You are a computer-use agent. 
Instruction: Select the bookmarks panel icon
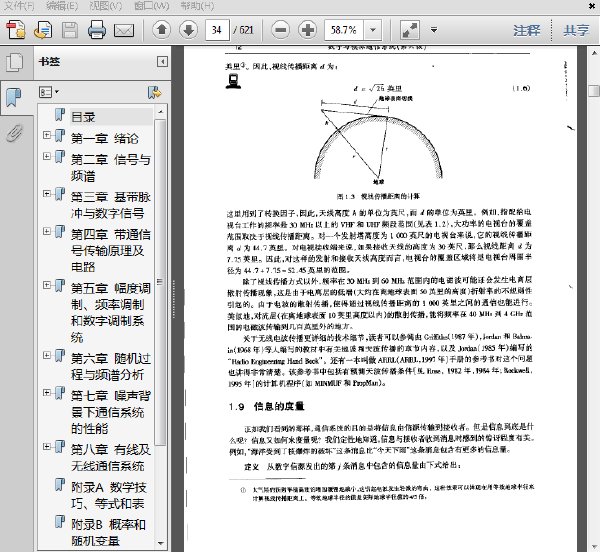point(14,98)
